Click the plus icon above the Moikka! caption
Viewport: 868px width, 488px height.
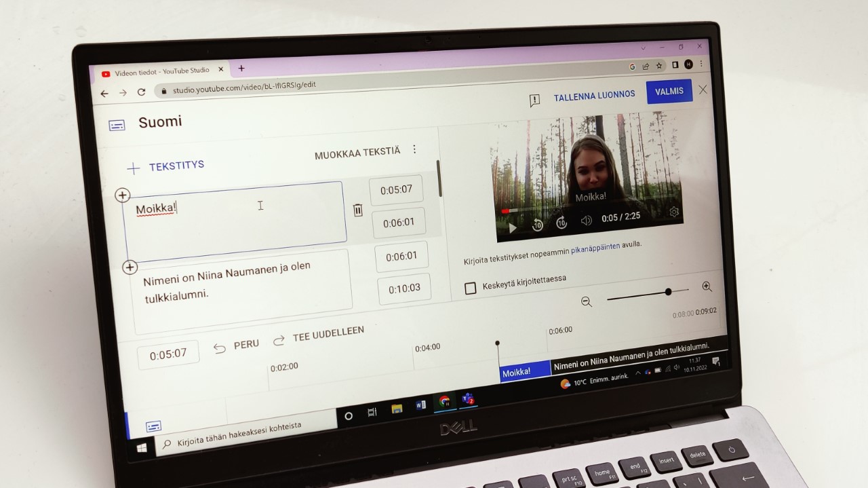coord(122,195)
